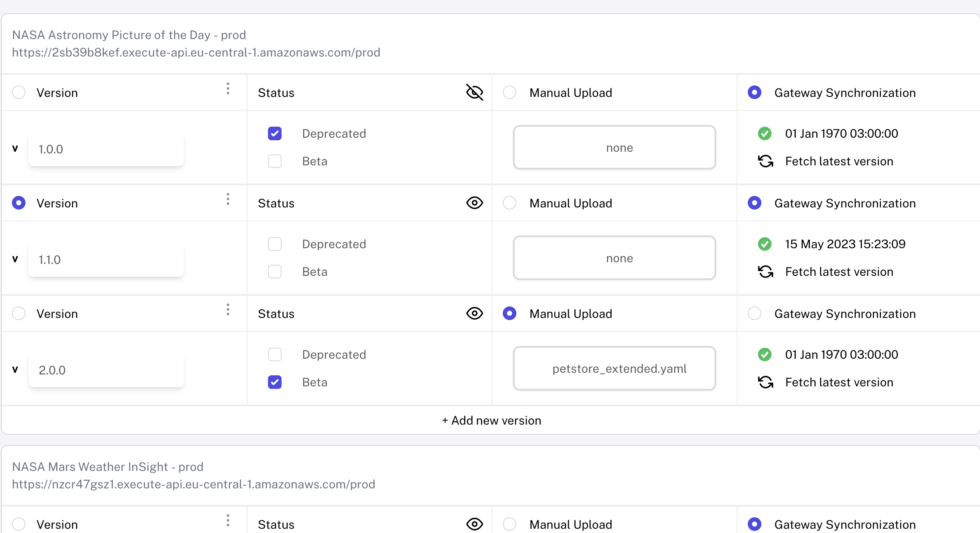Viewport: 980px width, 533px height.
Task: Open the 'none' upload selector for version 1.0.0
Action: pos(614,147)
